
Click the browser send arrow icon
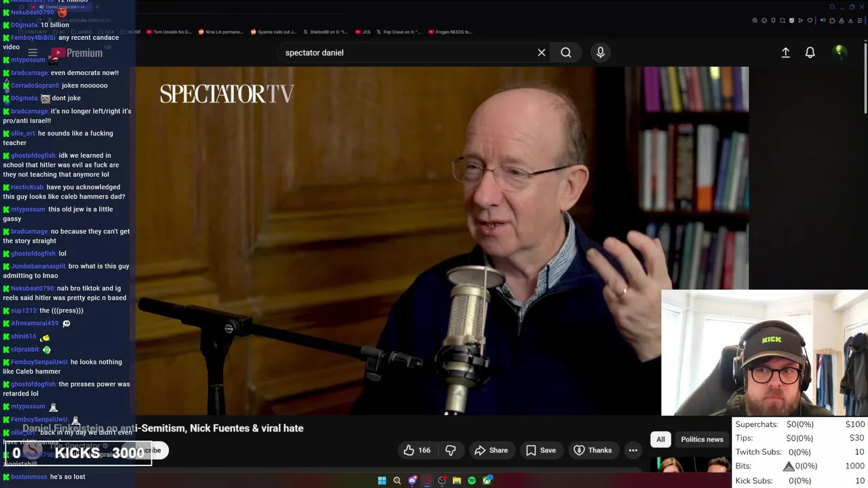click(x=801, y=20)
